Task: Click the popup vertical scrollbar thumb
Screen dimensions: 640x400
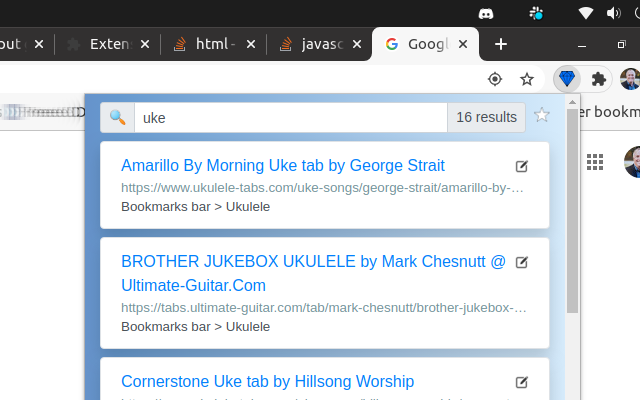Action: [572, 211]
